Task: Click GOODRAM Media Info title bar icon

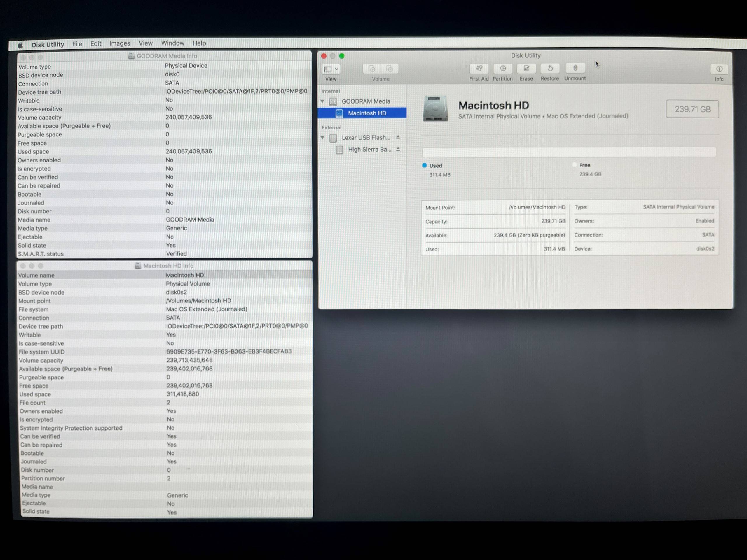Action: 131,56
